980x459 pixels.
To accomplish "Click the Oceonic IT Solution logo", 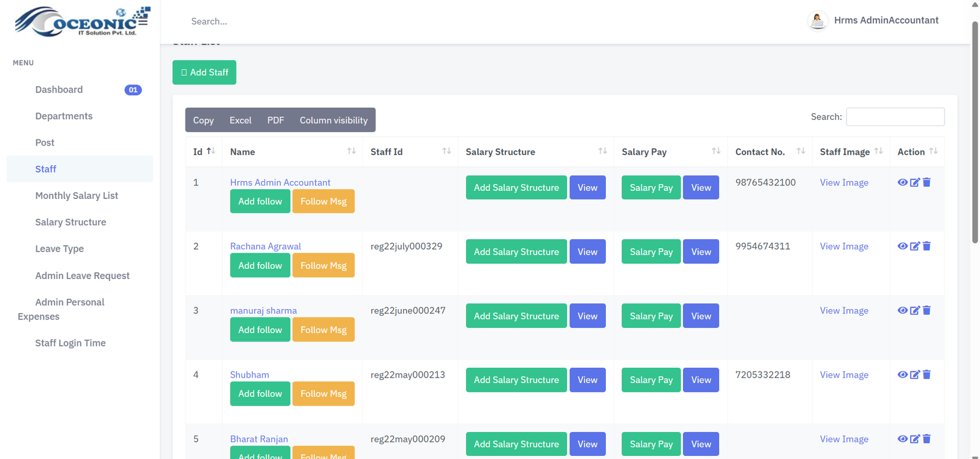I will (82, 21).
